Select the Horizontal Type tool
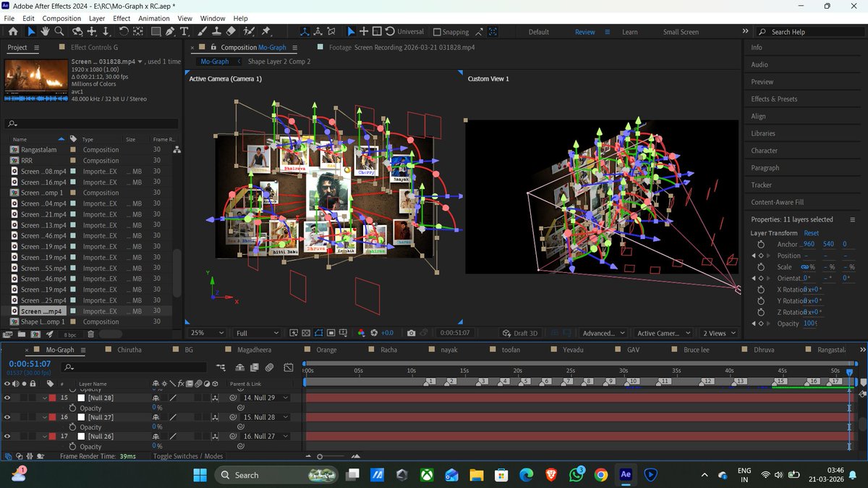The height and width of the screenshot is (488, 868). (x=184, y=32)
